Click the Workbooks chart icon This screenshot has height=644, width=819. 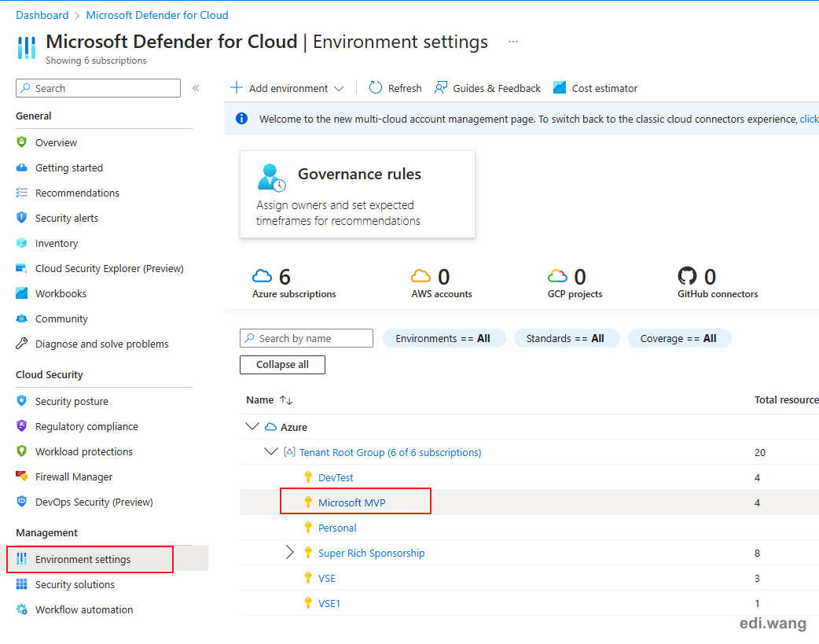pos(21,293)
